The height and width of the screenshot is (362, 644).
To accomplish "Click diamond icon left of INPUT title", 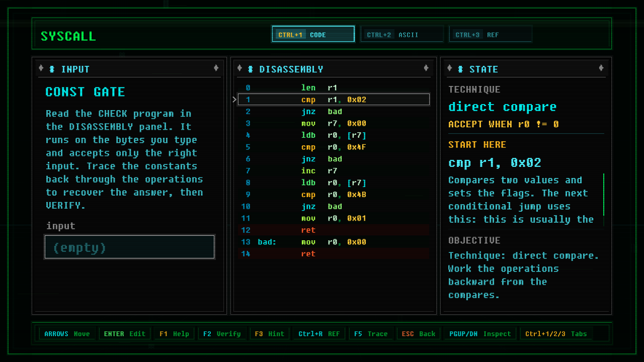I will point(41,68).
